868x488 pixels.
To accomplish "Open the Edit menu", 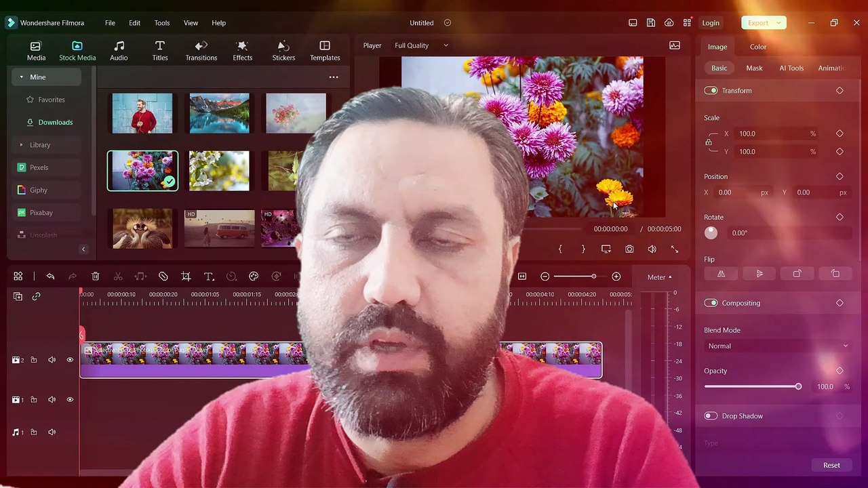I will [134, 23].
